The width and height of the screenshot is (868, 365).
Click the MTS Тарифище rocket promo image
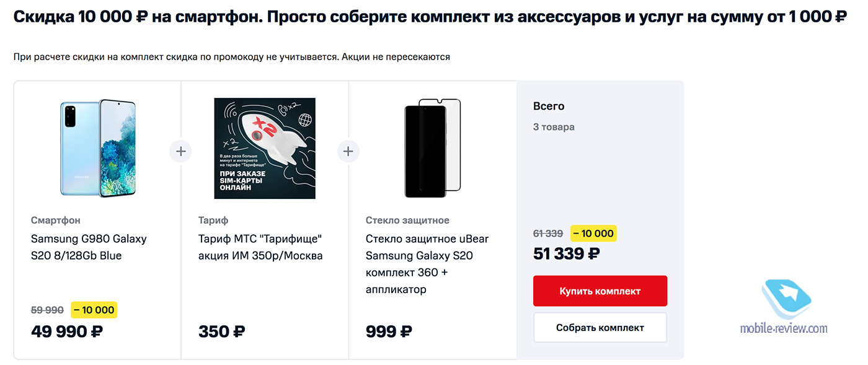click(265, 148)
